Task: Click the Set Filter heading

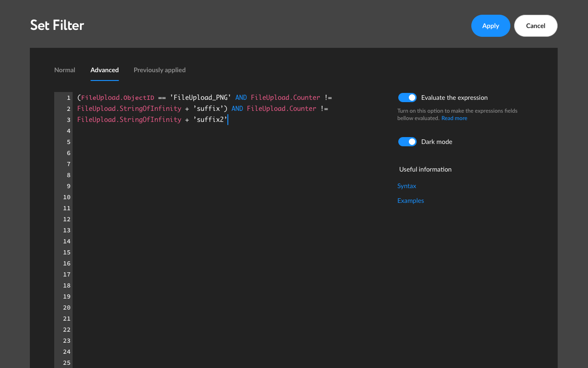Action: 57,25
